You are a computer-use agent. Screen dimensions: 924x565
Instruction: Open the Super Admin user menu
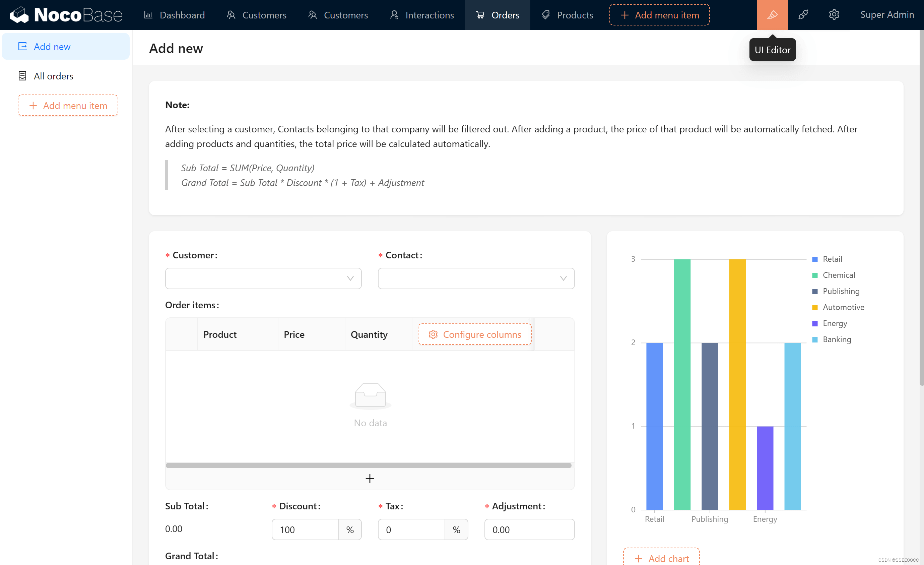coord(886,15)
